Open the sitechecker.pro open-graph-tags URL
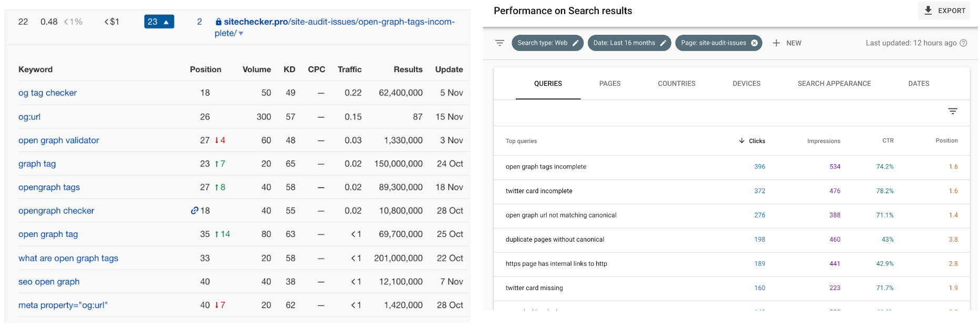Screen dimensions: 980x329 click(339, 22)
